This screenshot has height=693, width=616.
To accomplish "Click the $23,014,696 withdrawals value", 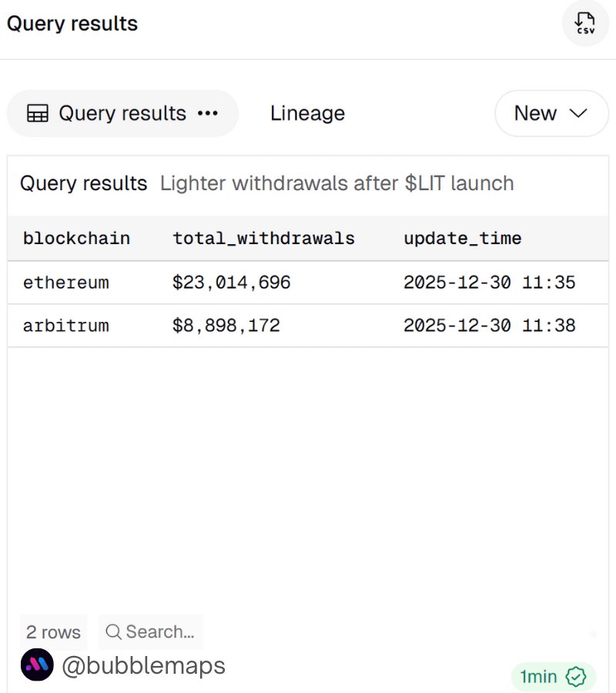I will [x=231, y=283].
